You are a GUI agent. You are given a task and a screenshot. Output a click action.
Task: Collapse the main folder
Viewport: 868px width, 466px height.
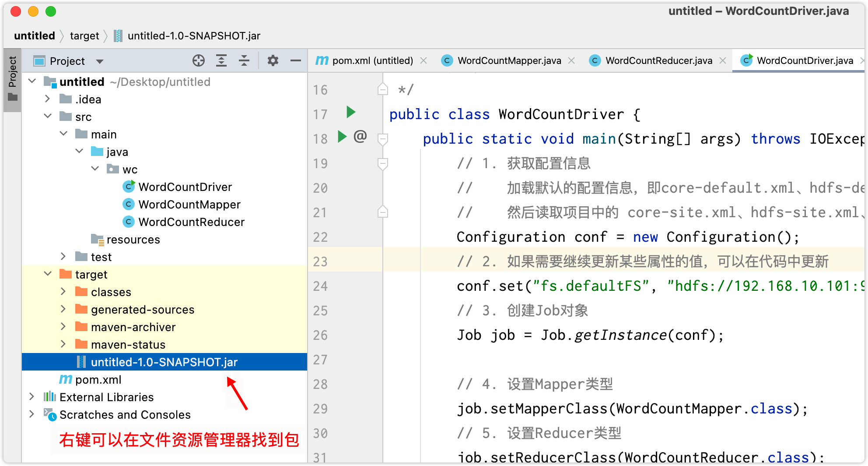point(63,134)
